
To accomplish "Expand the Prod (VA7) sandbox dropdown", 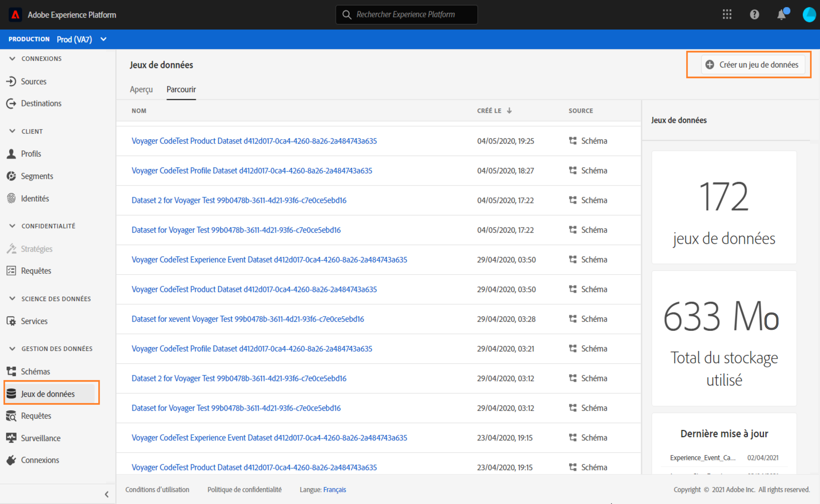I will coord(104,39).
